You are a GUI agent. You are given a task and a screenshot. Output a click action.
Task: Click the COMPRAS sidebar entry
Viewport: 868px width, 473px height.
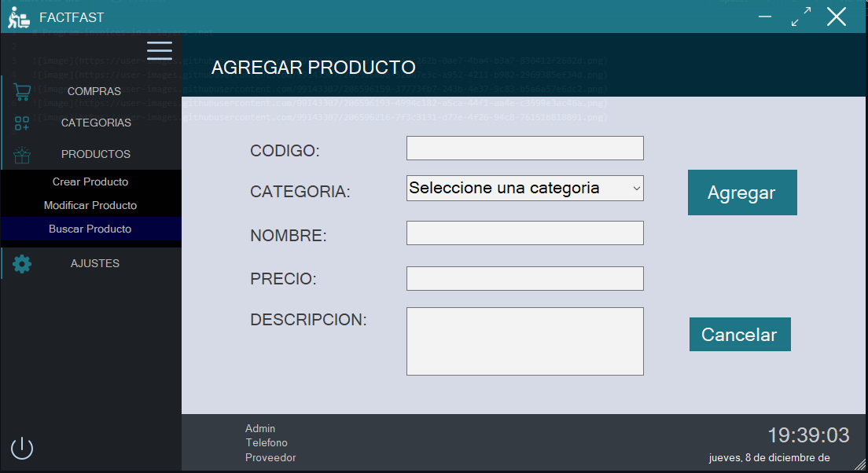[94, 90]
